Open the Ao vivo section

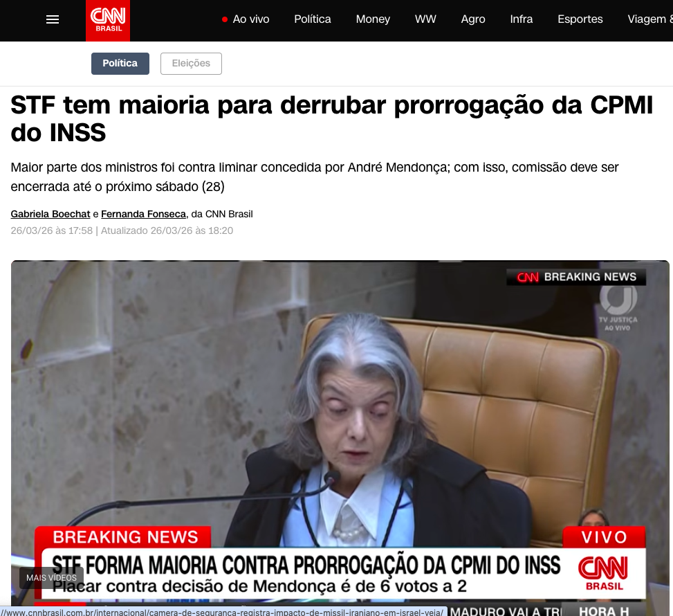click(x=250, y=19)
